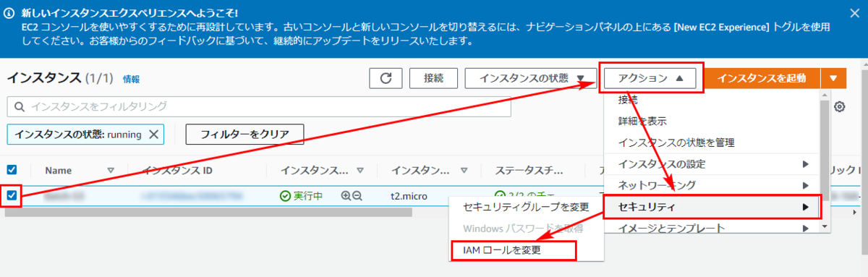
Task: Click the zoom-out magnifier in the status cell
Action: click(x=357, y=195)
